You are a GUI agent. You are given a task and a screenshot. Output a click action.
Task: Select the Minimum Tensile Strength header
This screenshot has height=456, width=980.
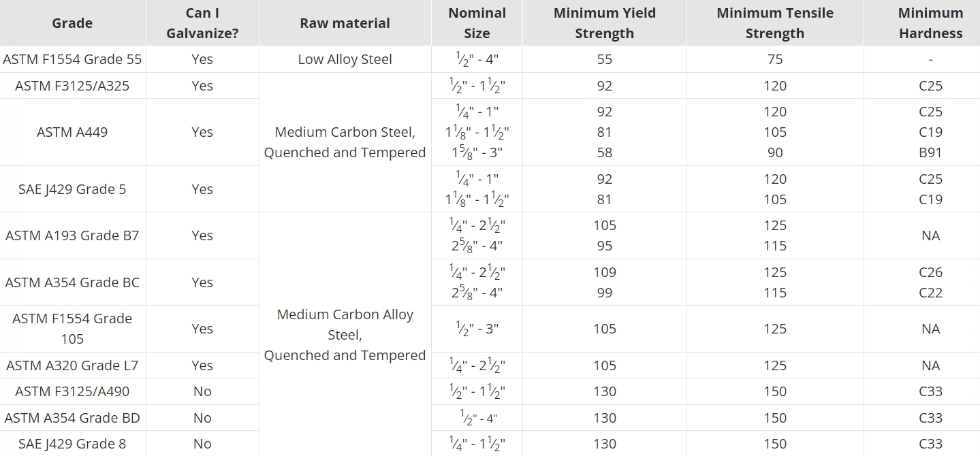point(774,23)
